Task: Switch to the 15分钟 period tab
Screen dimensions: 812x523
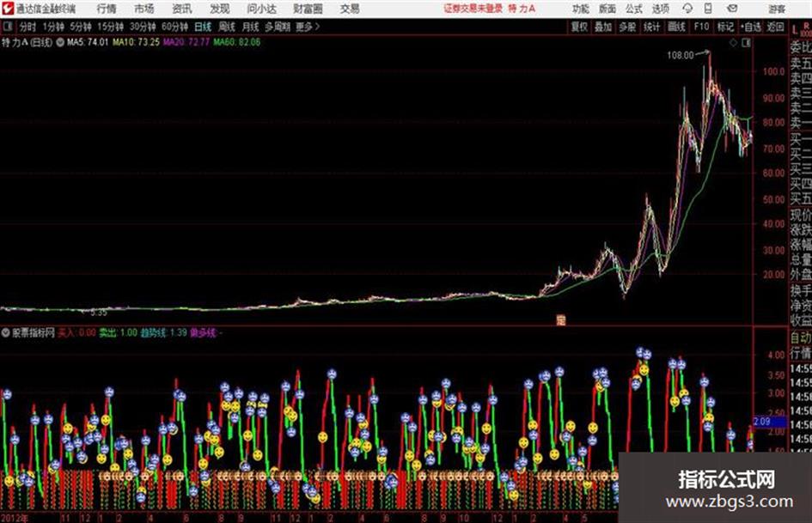Action: pos(110,27)
